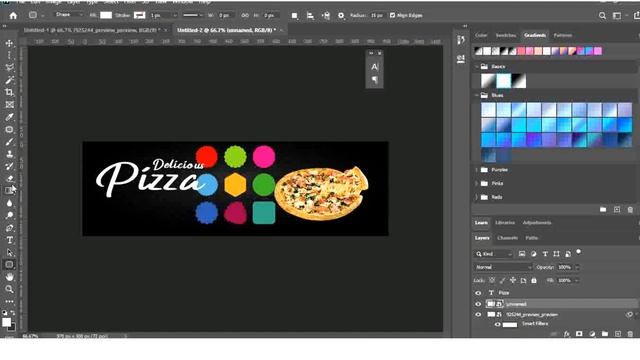Switch to the Patterns tab
Image resolution: width=640 pixels, height=360 pixels.
(x=562, y=36)
